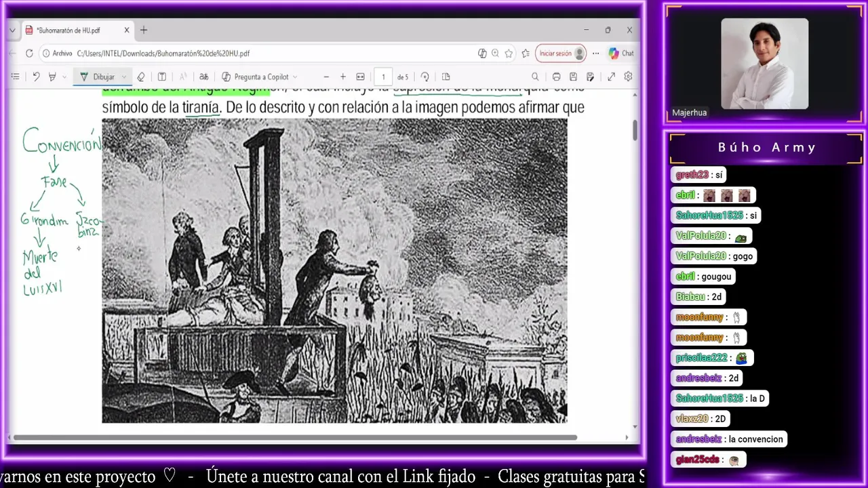
Task: Click chat message 'andresbeiz : la convencion'
Action: [x=729, y=439]
